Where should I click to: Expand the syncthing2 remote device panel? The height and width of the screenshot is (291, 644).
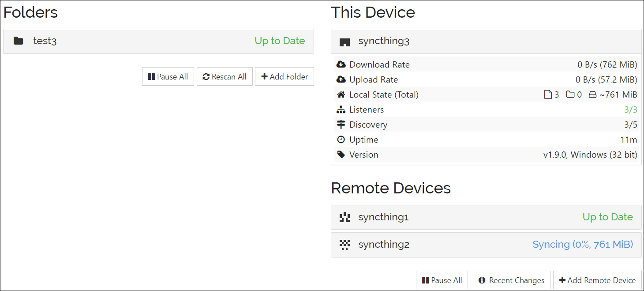[441, 244]
